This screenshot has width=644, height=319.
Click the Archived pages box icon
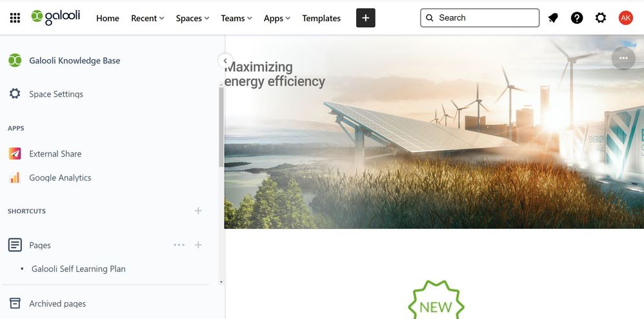pyautogui.click(x=15, y=304)
